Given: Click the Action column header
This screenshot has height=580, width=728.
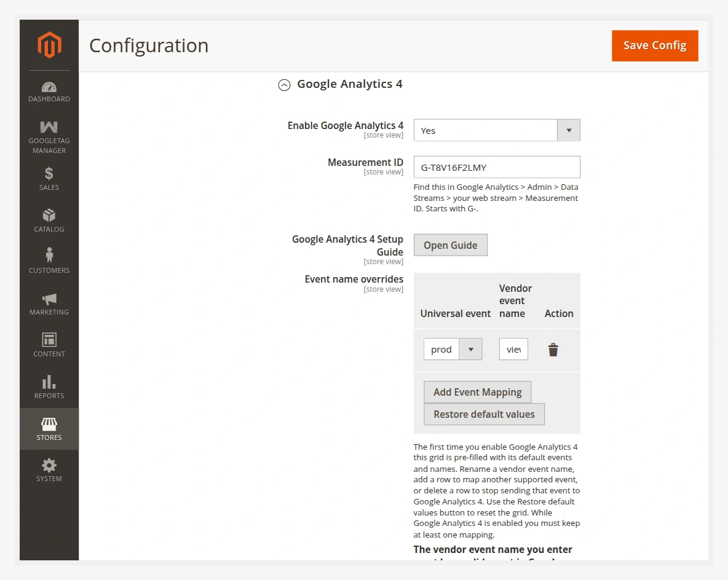Looking at the screenshot, I should coord(559,314).
